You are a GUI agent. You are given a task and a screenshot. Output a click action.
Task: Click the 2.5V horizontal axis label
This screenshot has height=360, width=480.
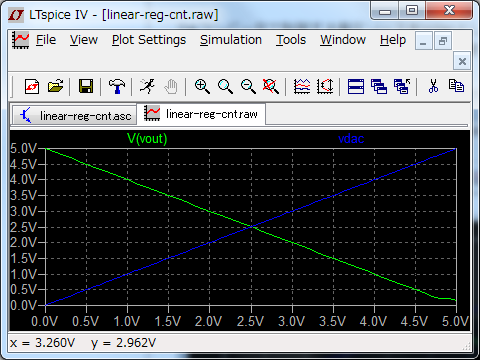click(250, 322)
